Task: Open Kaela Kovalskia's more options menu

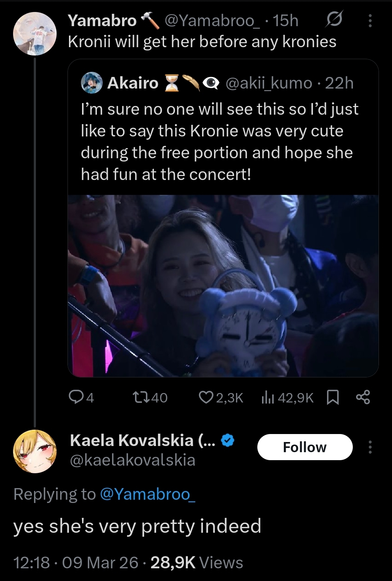Action: tap(370, 447)
